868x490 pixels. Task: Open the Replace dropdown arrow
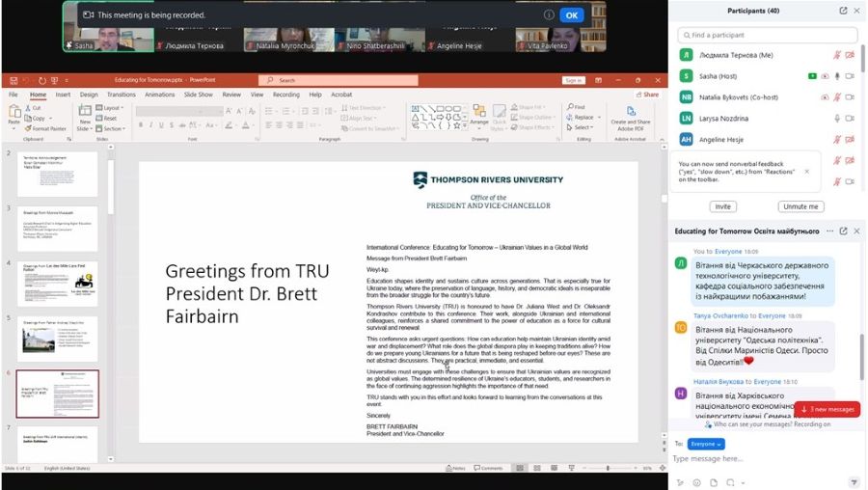(x=599, y=118)
